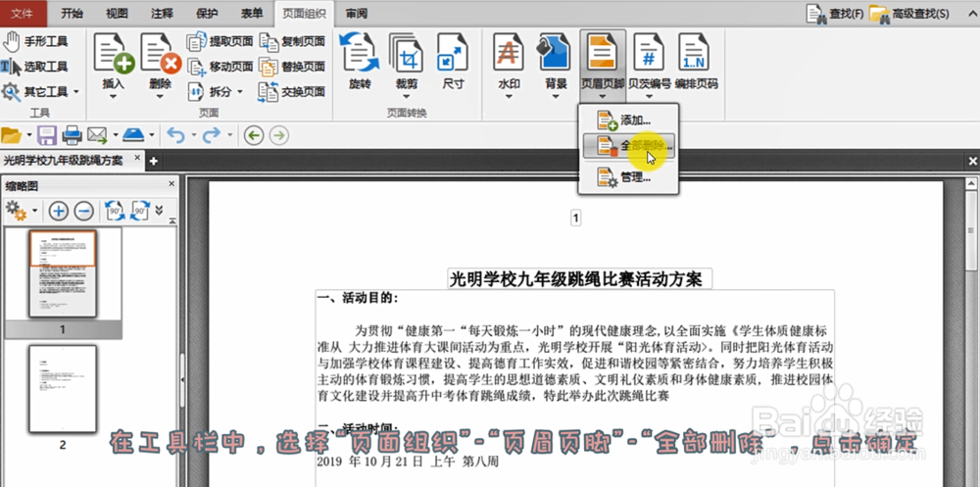The width and height of the screenshot is (980, 487).
Task: Click heading 一、活动目的:
Action: (357, 298)
